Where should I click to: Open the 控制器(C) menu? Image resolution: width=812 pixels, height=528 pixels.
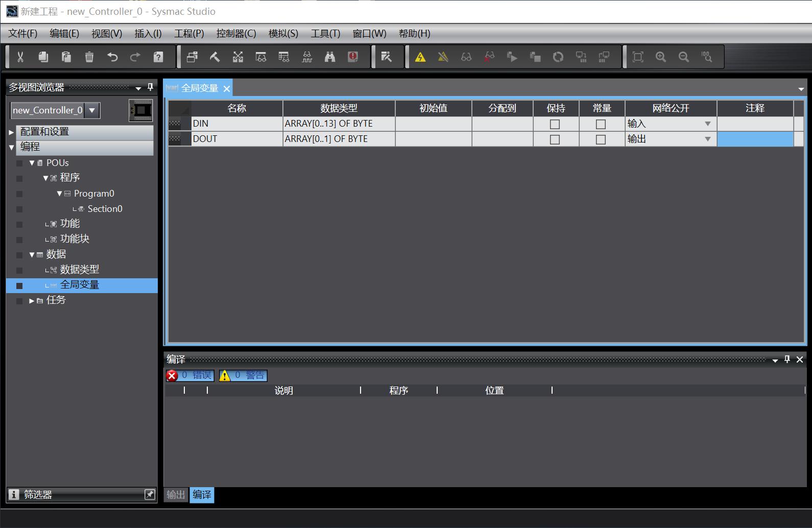236,33
